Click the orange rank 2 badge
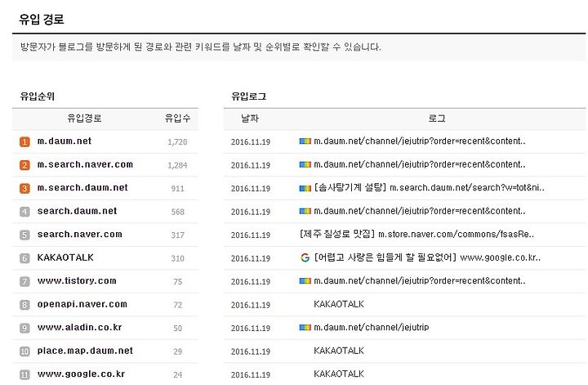The width and height of the screenshot is (588, 385). pyautogui.click(x=24, y=165)
